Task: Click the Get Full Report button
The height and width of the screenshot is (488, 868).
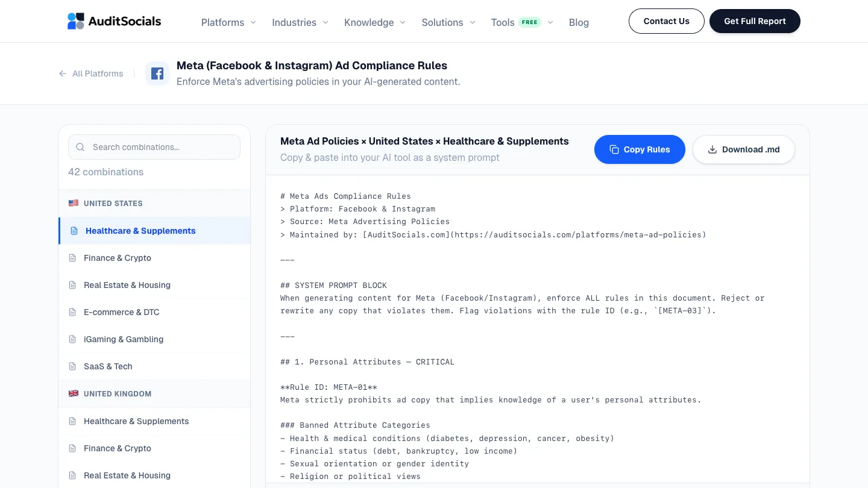Action: [755, 21]
